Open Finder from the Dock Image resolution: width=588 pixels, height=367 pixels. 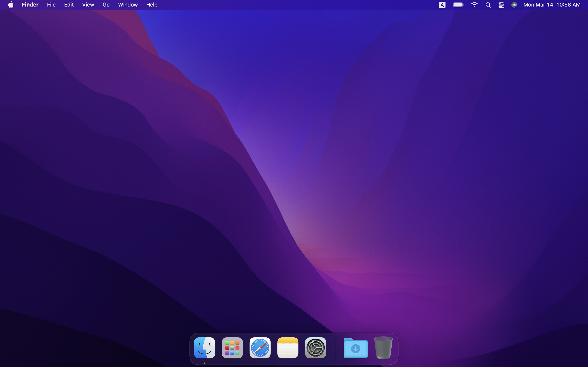pyautogui.click(x=204, y=348)
